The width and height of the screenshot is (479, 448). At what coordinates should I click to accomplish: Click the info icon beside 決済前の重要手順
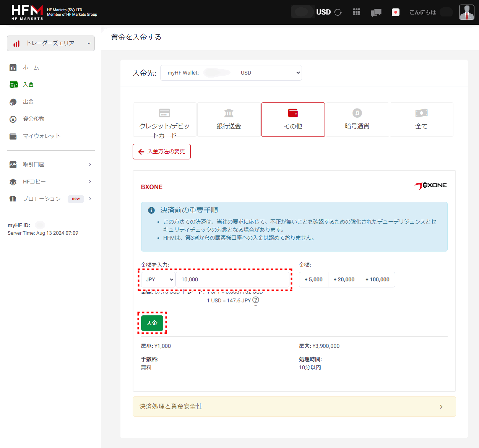(x=151, y=210)
